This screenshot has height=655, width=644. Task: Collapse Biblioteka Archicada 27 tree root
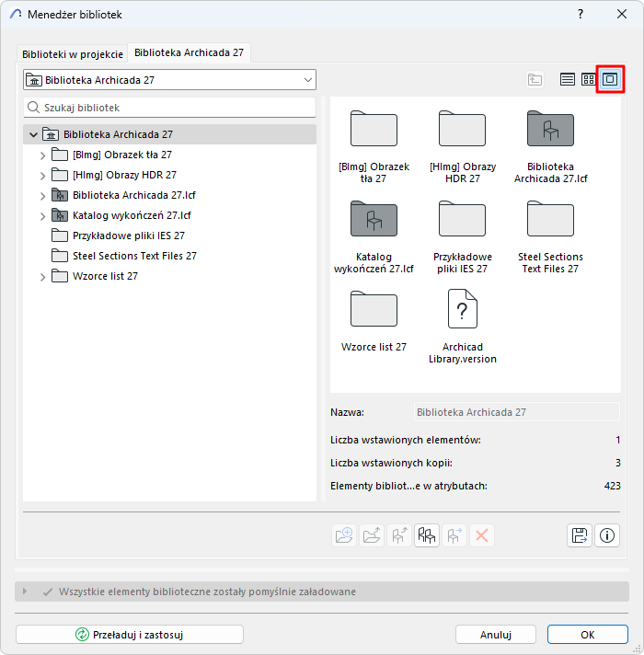click(33, 134)
